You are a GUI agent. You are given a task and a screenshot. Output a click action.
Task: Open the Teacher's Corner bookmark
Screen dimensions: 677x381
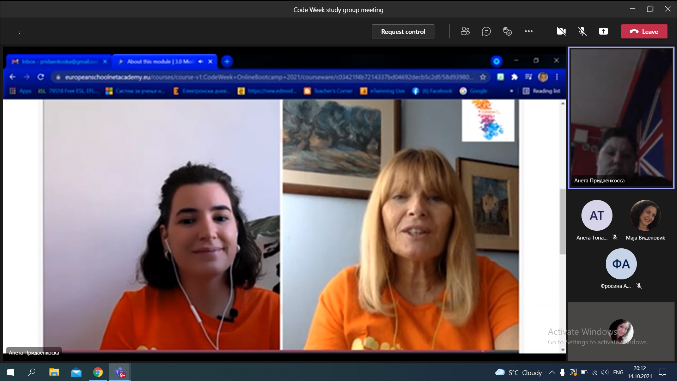(328, 91)
